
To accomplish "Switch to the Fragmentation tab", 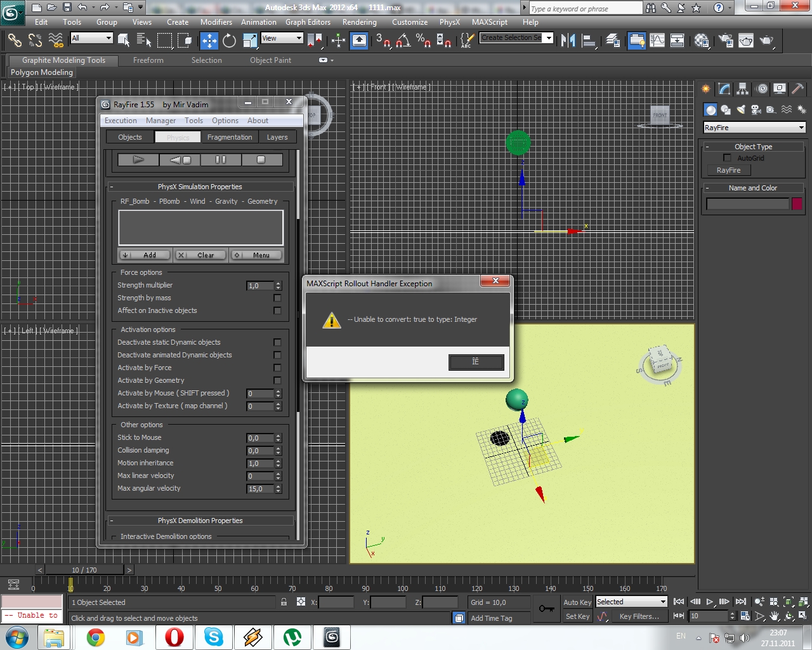I will (229, 137).
